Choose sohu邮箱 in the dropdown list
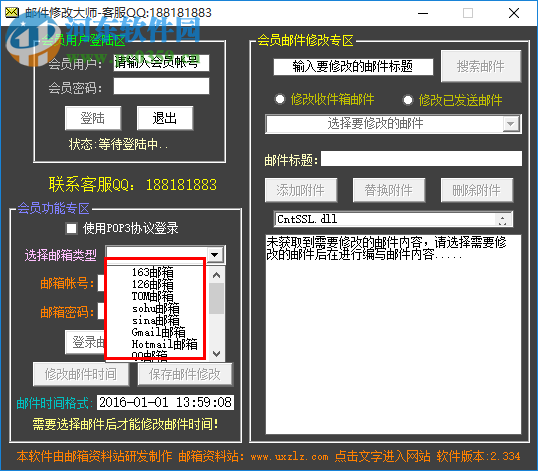The height and width of the screenshot is (471, 538). click(155, 308)
